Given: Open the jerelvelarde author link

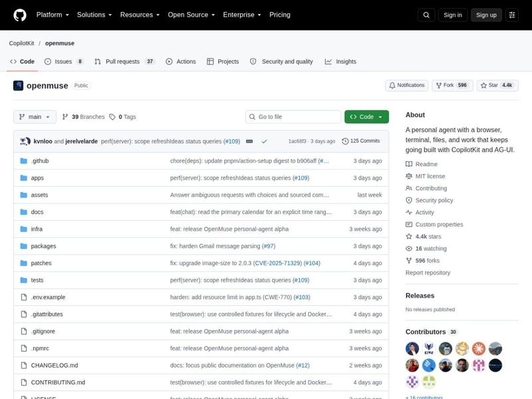Looking at the screenshot, I should pyautogui.click(x=81, y=141).
